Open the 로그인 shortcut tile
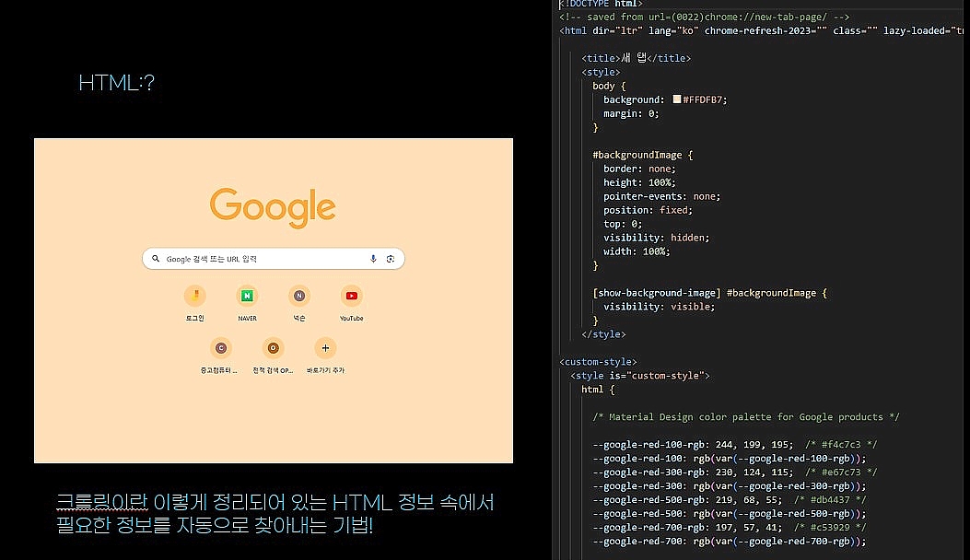The height and width of the screenshot is (560, 970). coord(195,303)
